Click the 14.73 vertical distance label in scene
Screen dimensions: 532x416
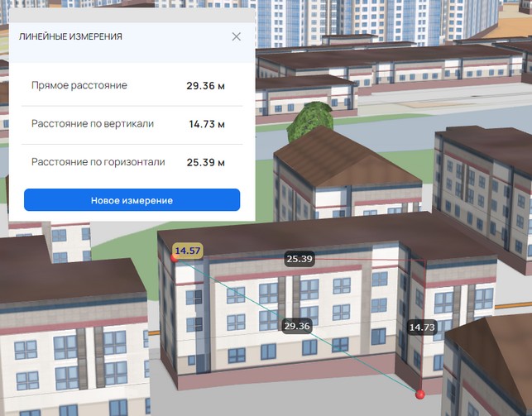(422, 328)
